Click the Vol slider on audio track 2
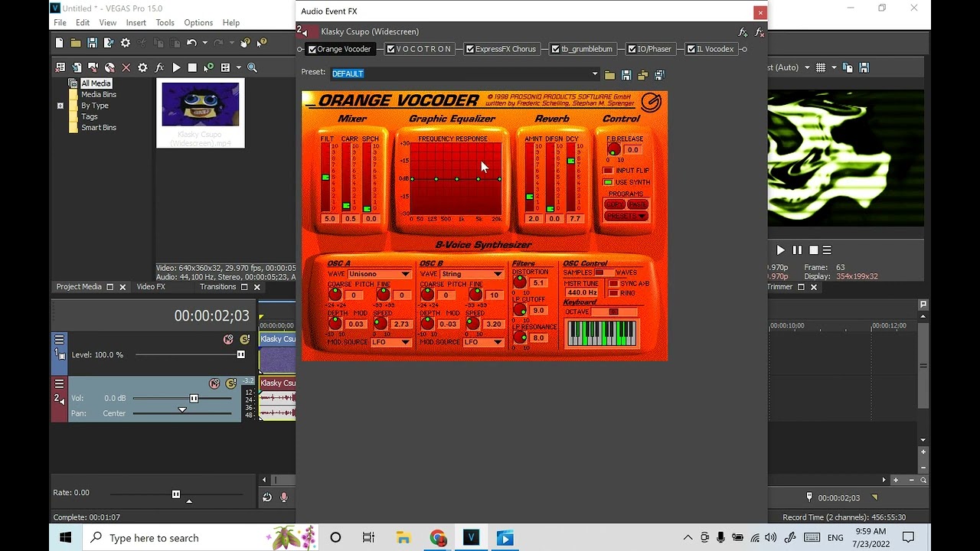The image size is (980, 551). pos(194,399)
